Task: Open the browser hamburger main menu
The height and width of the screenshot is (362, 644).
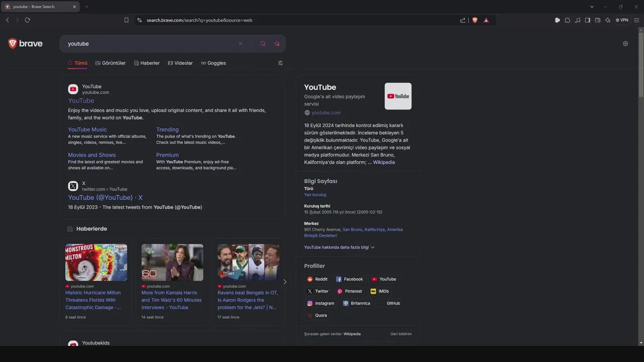Action: click(636, 20)
